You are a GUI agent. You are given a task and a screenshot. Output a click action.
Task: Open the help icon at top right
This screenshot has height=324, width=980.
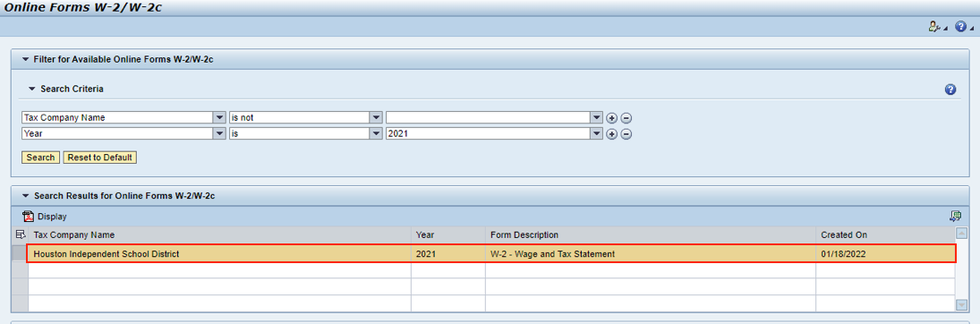coord(964,26)
